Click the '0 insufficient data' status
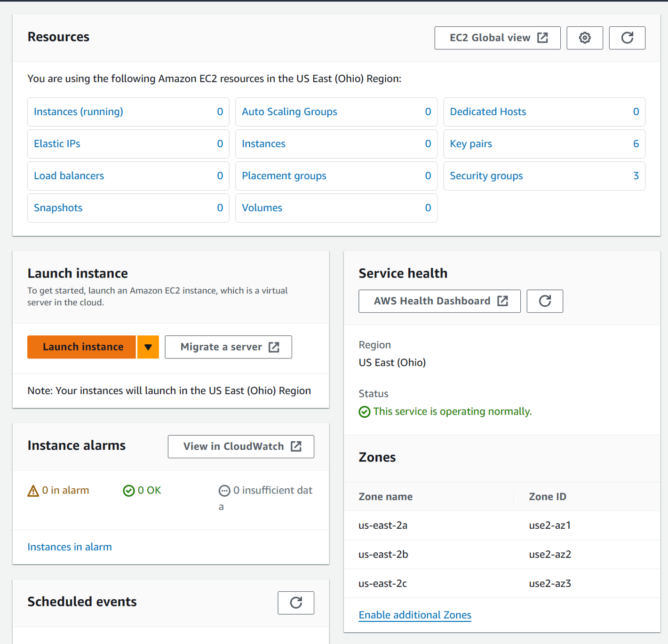This screenshot has height=644, width=668. pyautogui.click(x=265, y=498)
